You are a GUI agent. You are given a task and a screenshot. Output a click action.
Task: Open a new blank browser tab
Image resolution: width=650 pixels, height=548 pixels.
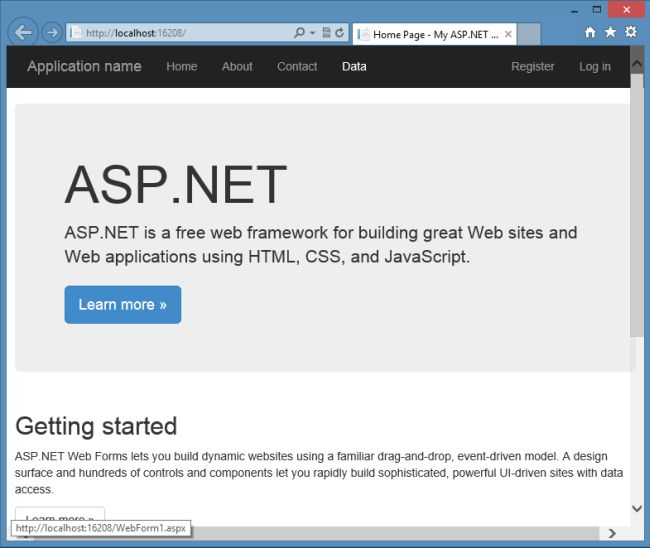pos(529,34)
